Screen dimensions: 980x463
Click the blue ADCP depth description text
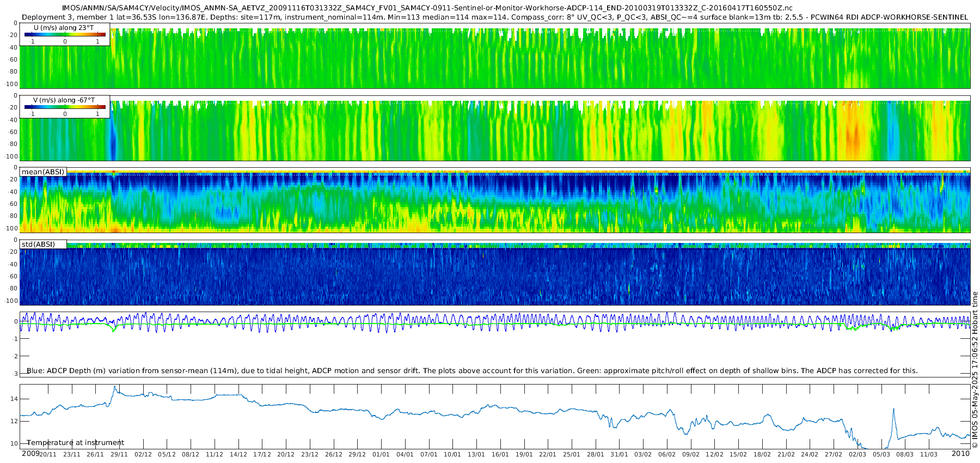click(x=472, y=370)
